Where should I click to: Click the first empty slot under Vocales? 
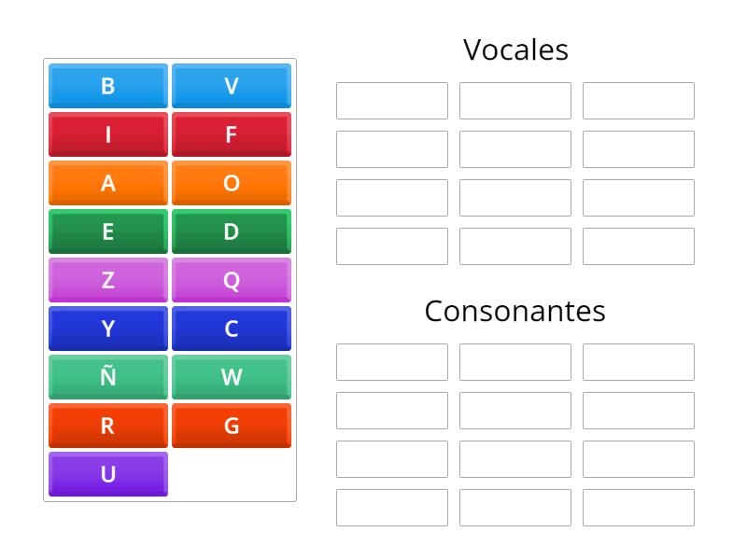click(x=391, y=101)
